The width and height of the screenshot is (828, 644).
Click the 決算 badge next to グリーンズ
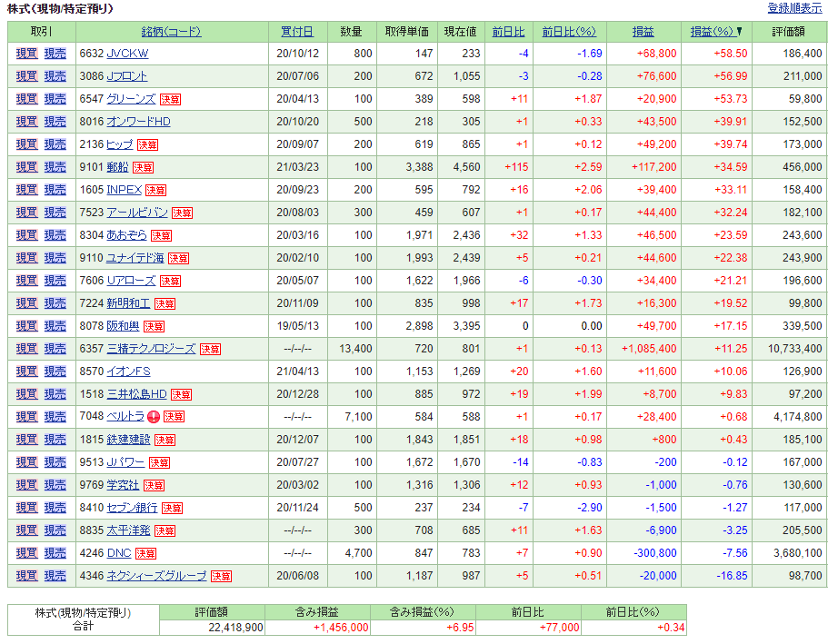171,99
